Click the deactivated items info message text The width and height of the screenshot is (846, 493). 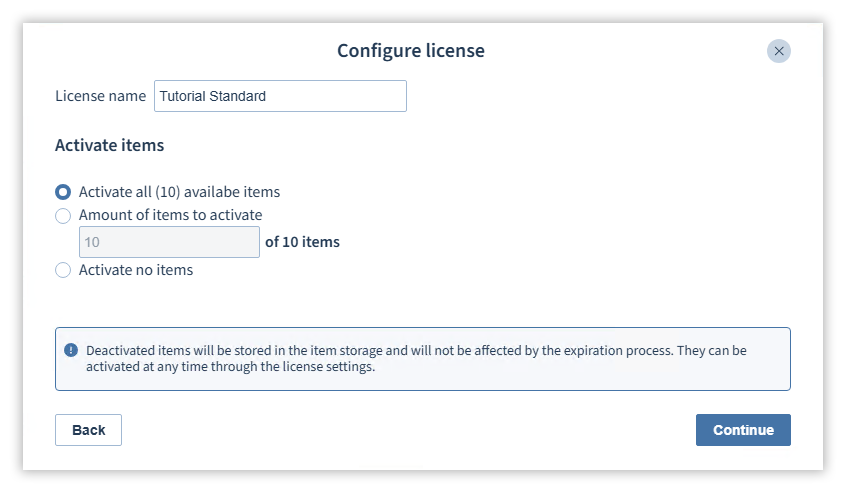[x=416, y=358]
